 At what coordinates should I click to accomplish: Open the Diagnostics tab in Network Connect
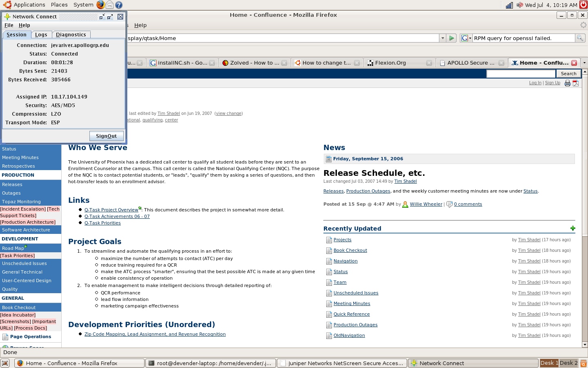click(x=71, y=35)
